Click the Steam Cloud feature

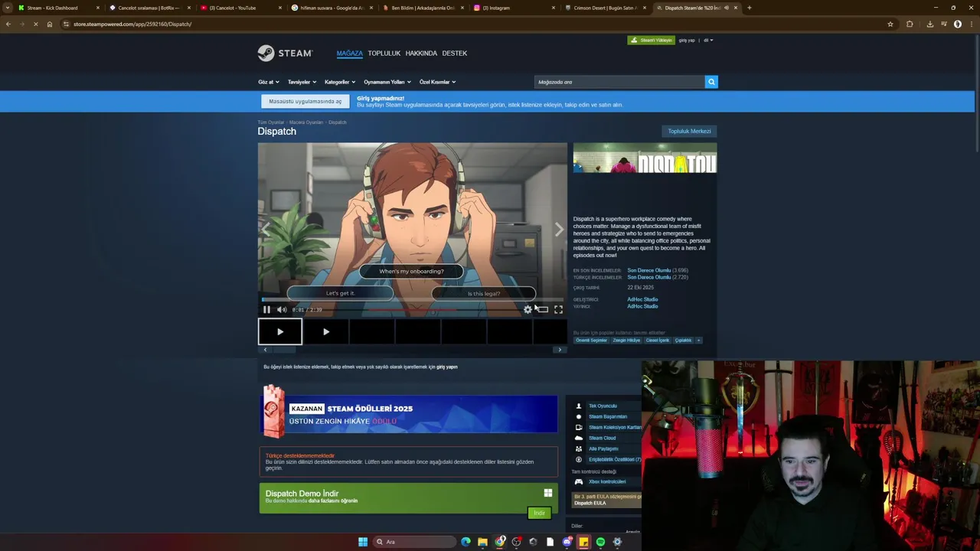click(x=602, y=438)
